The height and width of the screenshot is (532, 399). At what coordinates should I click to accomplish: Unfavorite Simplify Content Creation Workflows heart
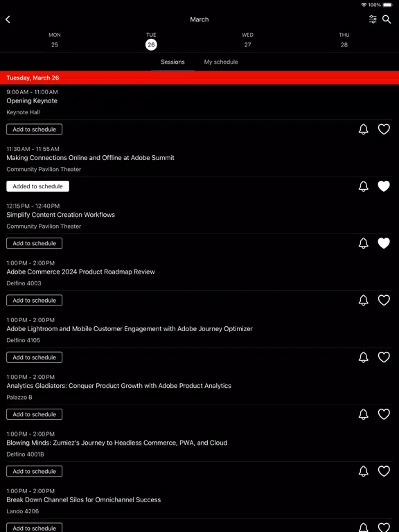click(384, 243)
